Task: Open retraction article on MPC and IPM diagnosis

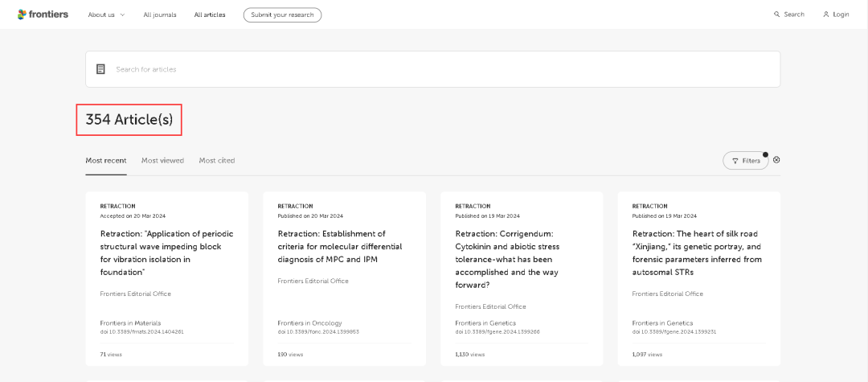Action: pyautogui.click(x=340, y=246)
